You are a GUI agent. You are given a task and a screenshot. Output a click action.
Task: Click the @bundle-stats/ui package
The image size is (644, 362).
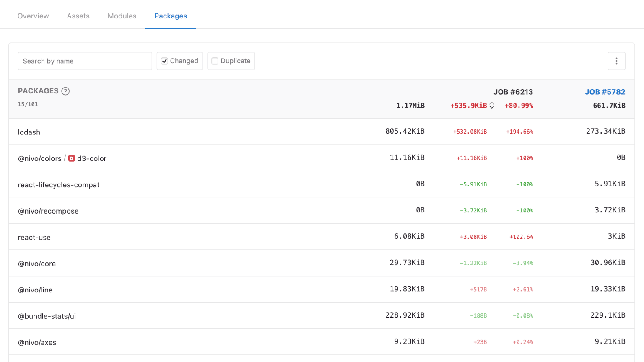[x=47, y=316]
